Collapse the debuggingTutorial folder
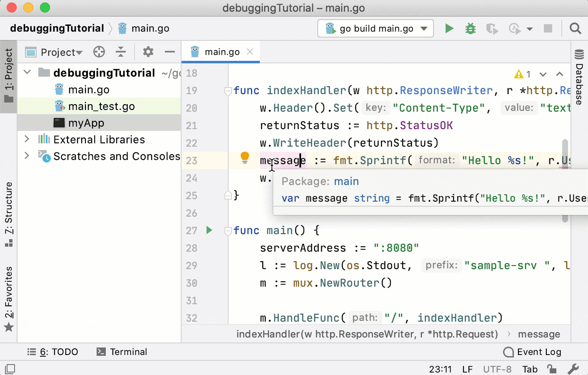This screenshot has width=588, height=375. pyautogui.click(x=27, y=72)
